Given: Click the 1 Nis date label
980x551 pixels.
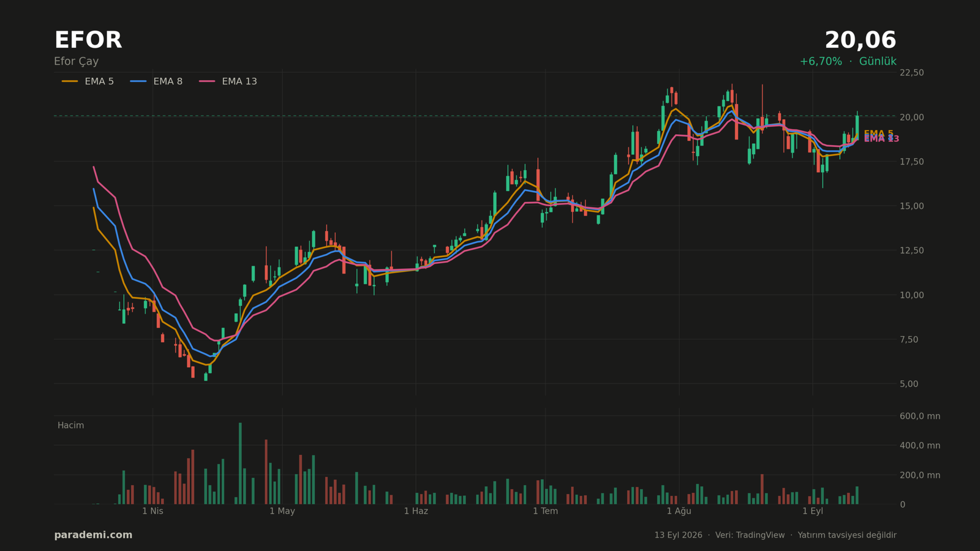Looking at the screenshot, I should coord(153,511).
